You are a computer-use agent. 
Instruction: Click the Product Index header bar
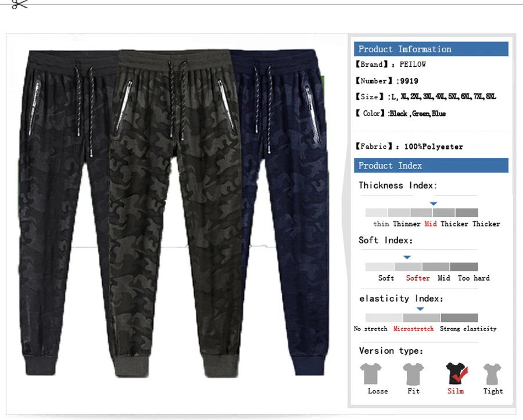[431, 166]
